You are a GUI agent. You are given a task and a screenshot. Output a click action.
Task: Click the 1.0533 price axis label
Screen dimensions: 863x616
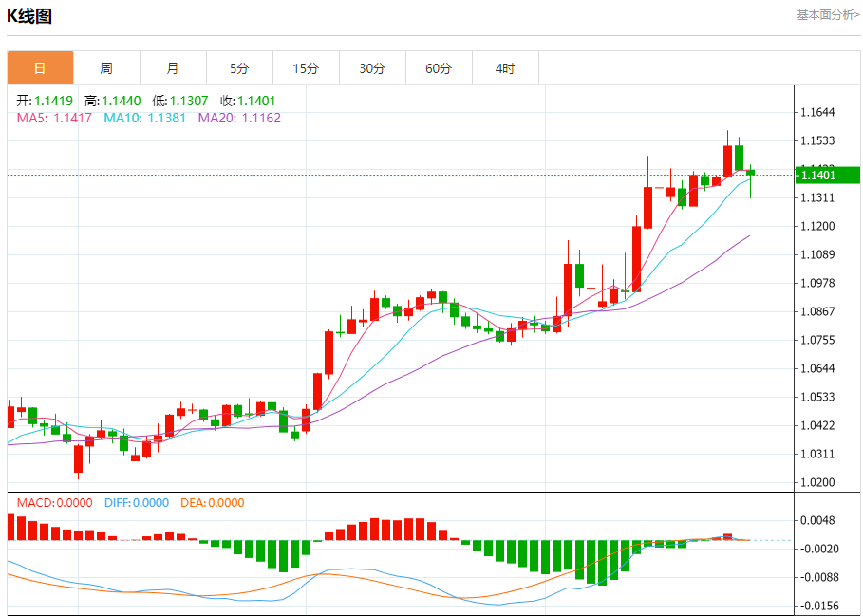(819, 397)
